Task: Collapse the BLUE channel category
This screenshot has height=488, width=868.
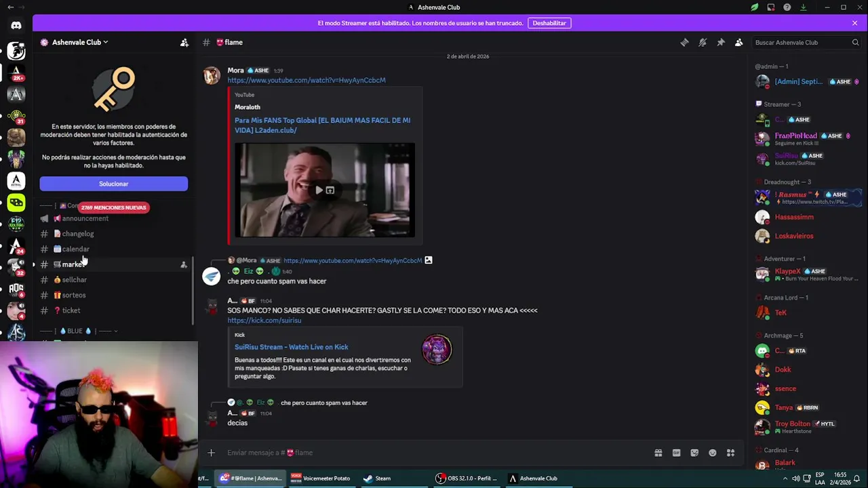Action: 79,331
